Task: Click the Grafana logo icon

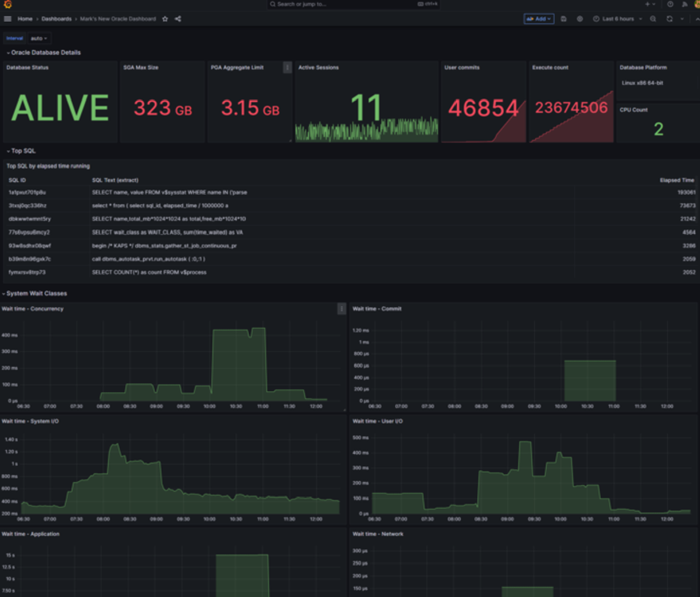Action: [7, 4]
